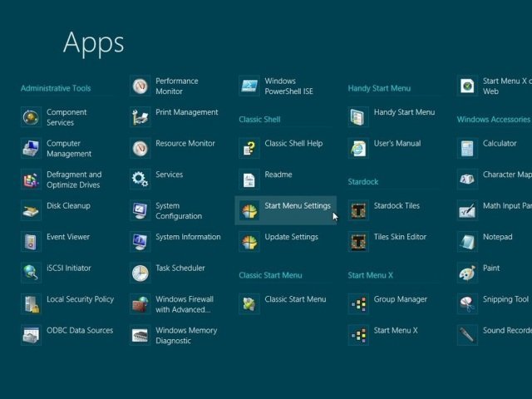
Task: Click the Handy Start Menu group header
Action: click(379, 88)
